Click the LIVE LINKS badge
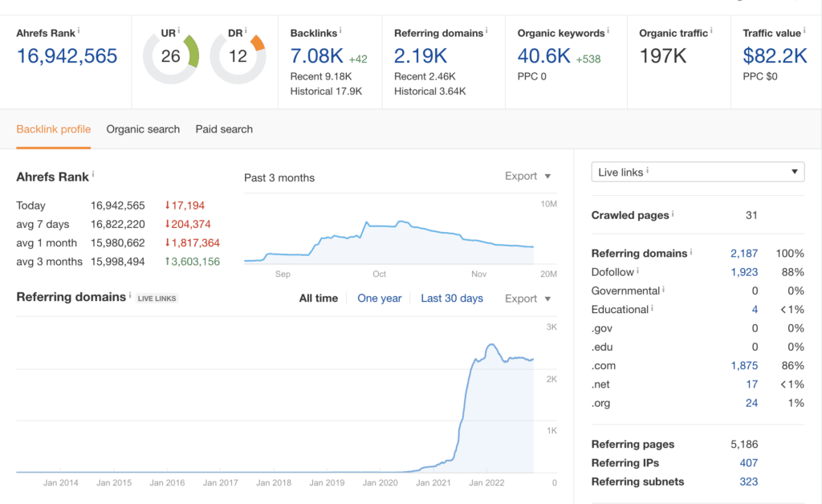822x504 pixels. (157, 299)
